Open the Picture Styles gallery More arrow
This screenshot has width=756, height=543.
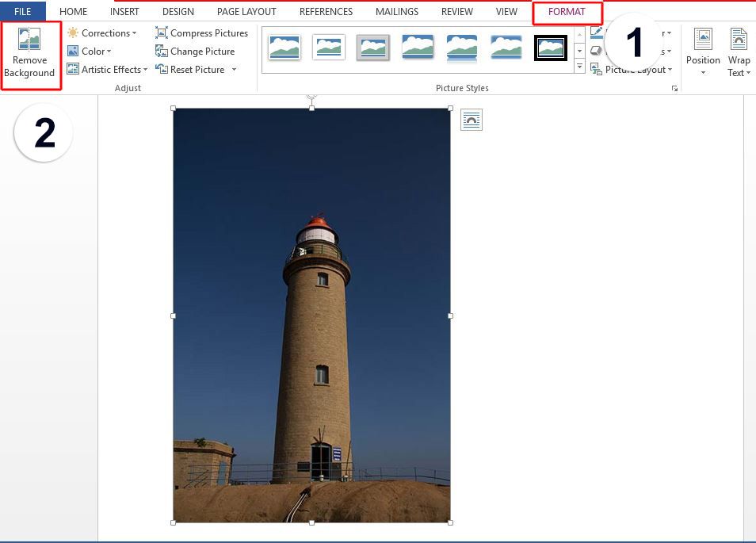pyautogui.click(x=579, y=67)
